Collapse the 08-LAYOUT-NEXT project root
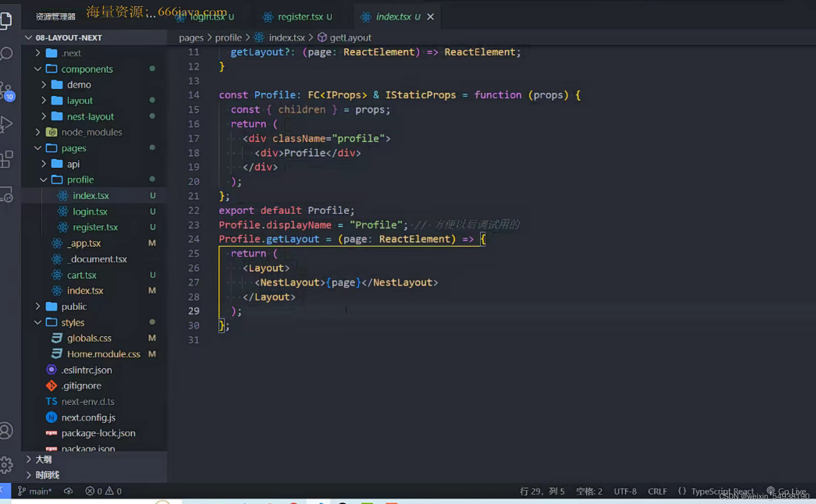Viewport: 816px width, 504px height. click(94, 37)
